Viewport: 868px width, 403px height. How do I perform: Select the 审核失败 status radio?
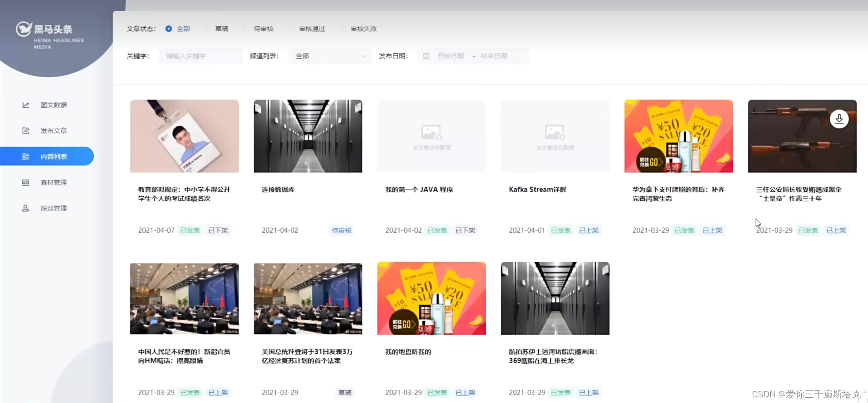coord(342,29)
